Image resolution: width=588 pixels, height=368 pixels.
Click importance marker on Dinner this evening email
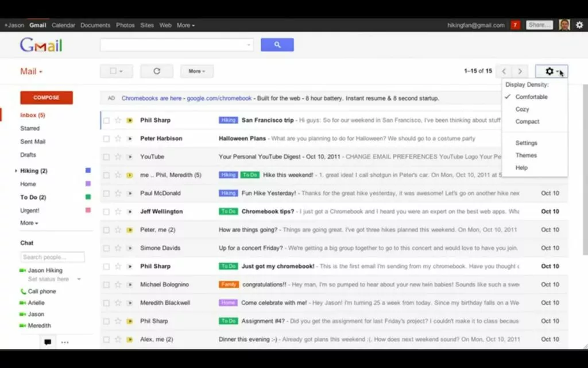coord(130,339)
